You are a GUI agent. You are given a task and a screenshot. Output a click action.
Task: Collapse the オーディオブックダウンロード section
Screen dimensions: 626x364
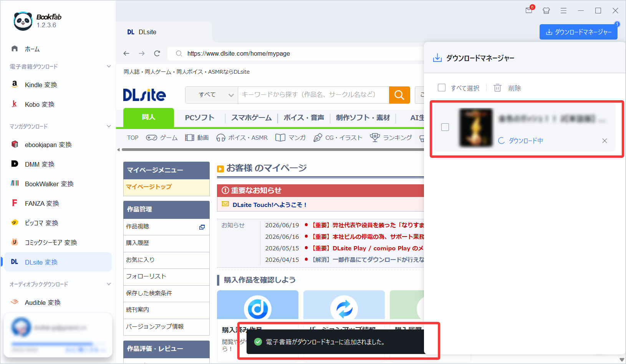[x=109, y=284]
